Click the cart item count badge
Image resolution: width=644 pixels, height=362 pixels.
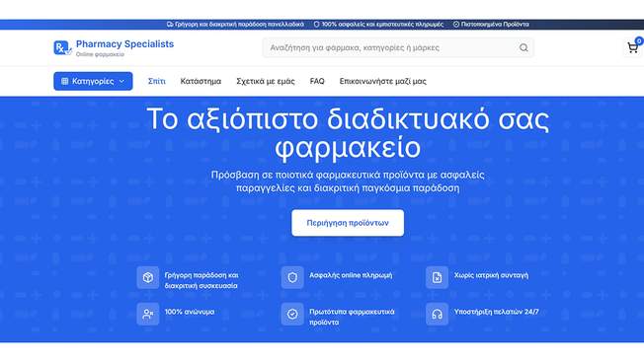click(639, 40)
